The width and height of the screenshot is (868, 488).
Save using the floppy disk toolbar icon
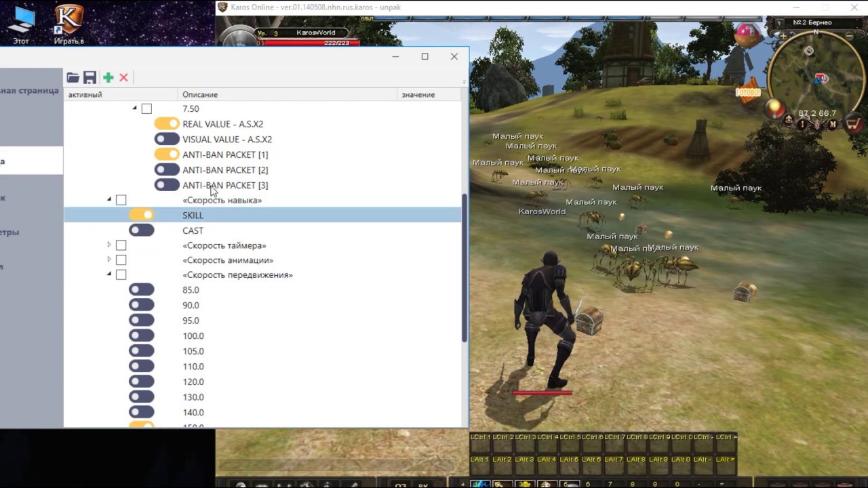point(90,78)
